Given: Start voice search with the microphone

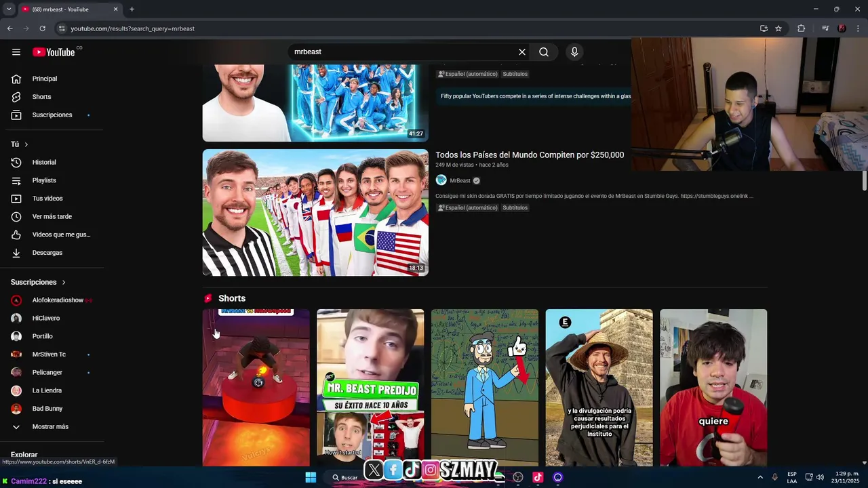Looking at the screenshot, I should pos(574,52).
